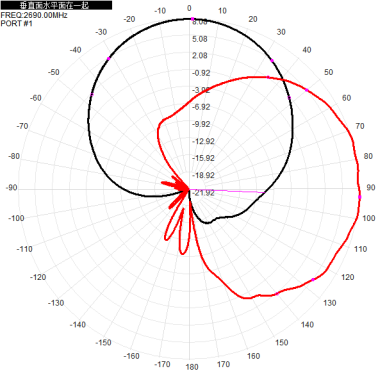The width and height of the screenshot is (378, 378).
Task: Click the -70 degree angle label
Action: pyautogui.click(x=22, y=126)
